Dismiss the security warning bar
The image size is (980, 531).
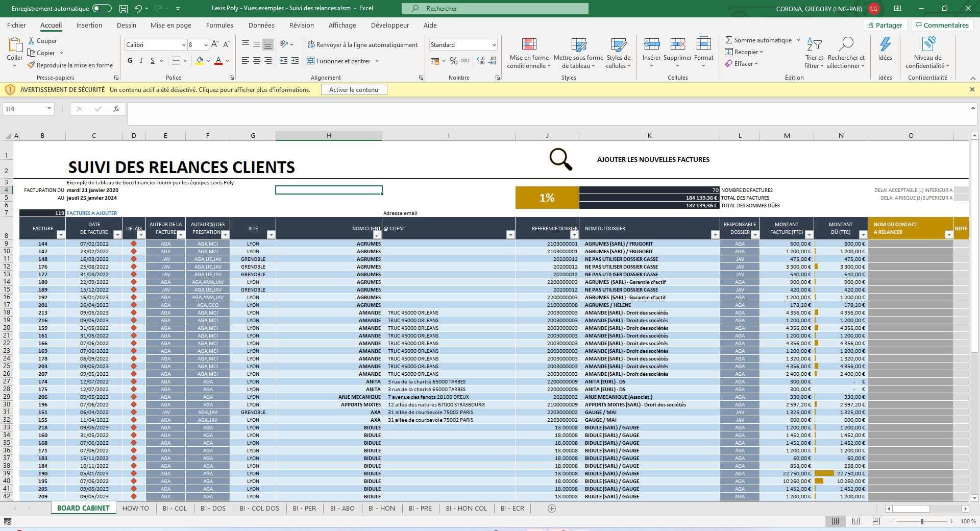tap(972, 89)
